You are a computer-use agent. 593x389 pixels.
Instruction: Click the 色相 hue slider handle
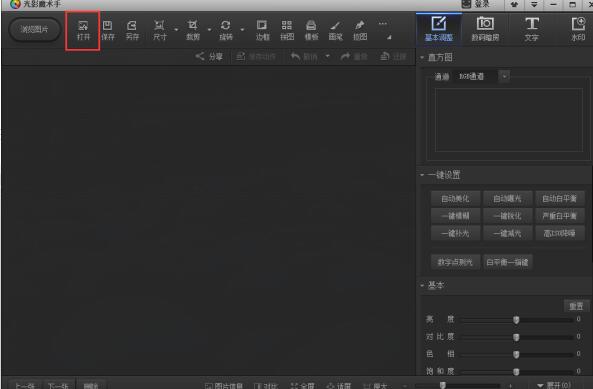[516, 355]
